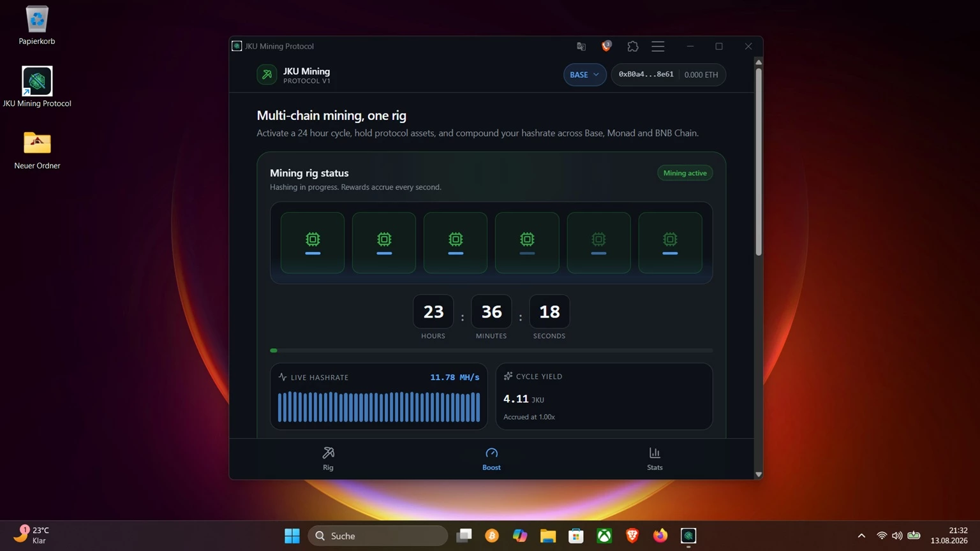Open the extensions puzzle icon

coord(632,47)
